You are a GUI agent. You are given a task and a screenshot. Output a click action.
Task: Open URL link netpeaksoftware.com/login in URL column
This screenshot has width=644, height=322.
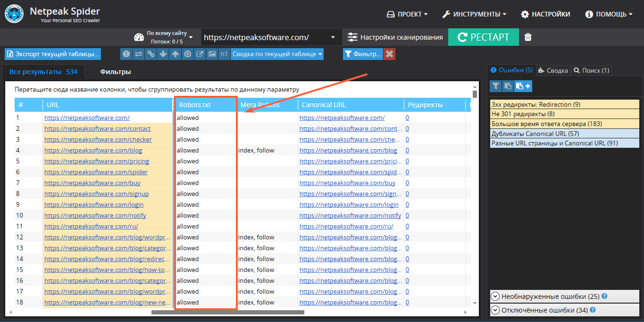coord(94,204)
